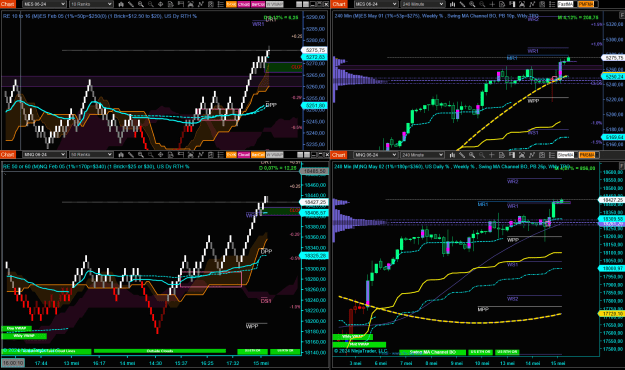This screenshot has height=370, width=625.
Task: Open indicators dialog in MNQ 50 Ranks chart
Action: (200, 154)
